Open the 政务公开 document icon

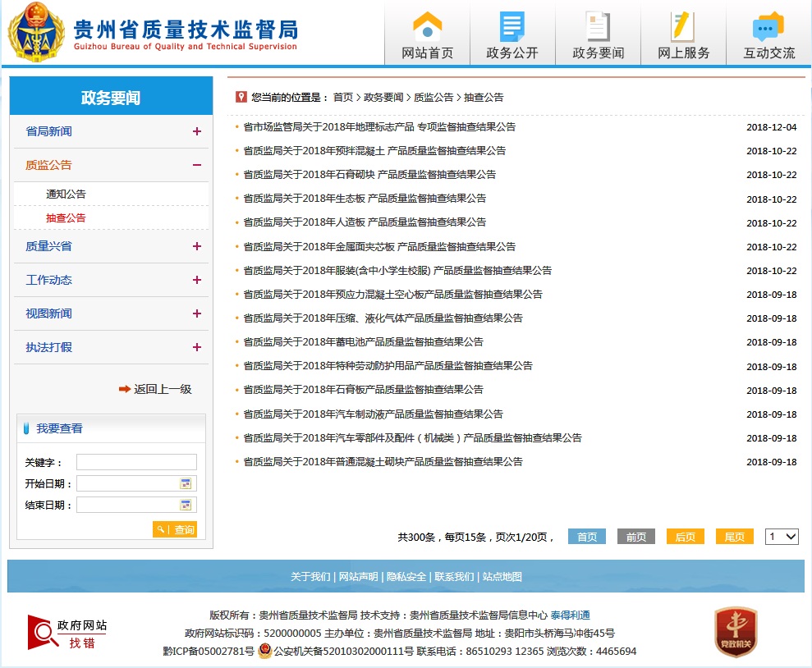(512, 26)
